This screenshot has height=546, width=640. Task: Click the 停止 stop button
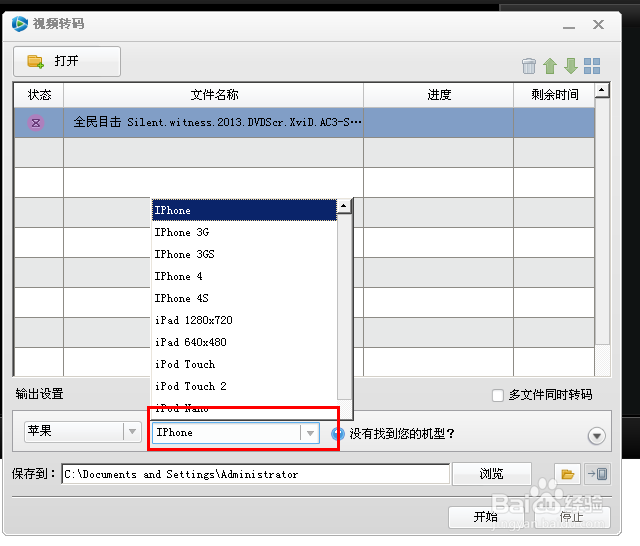572,517
